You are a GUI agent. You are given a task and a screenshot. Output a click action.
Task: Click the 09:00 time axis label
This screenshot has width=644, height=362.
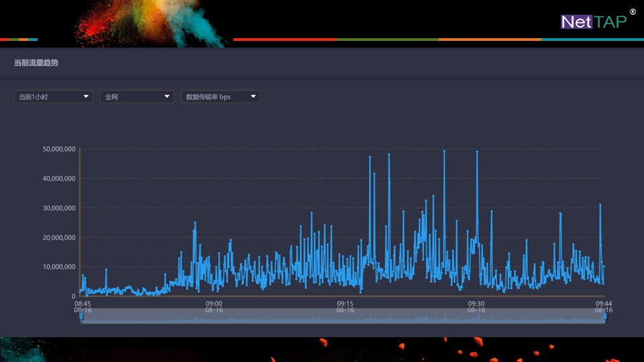(x=213, y=304)
